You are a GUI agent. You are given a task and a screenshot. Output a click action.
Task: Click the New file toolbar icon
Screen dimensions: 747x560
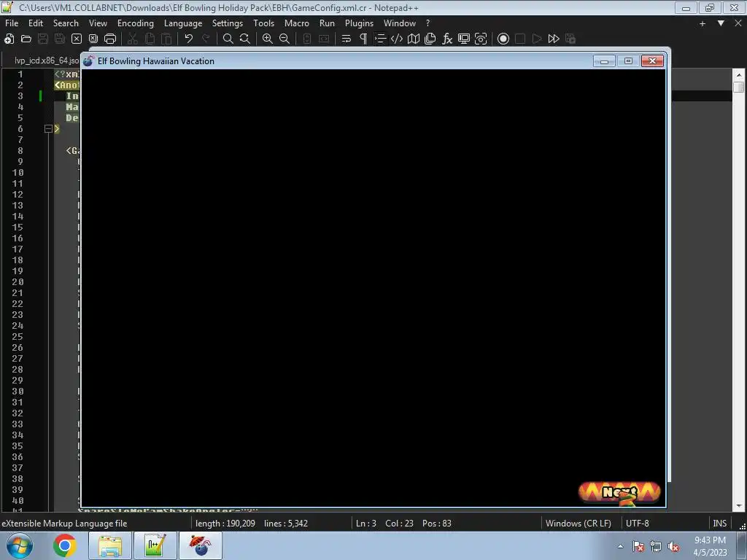[x=9, y=39]
